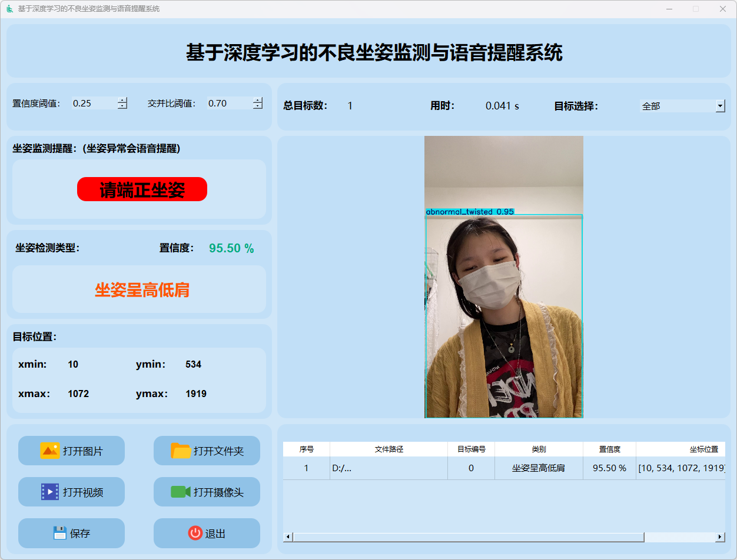Click the camera icon on 打开摄像头 button
The width and height of the screenshot is (737, 560).
click(181, 492)
